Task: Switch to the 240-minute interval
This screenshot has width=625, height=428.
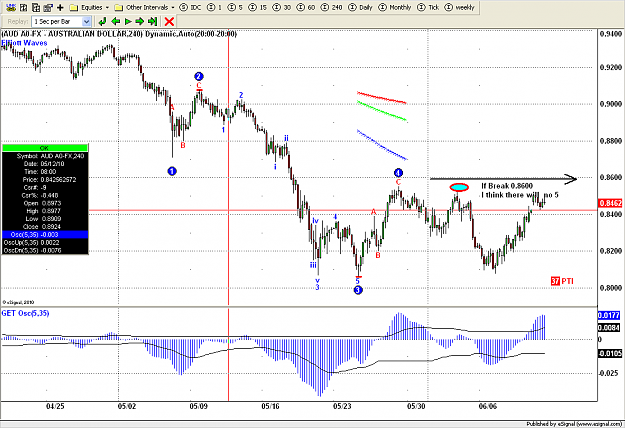Action: [x=332, y=7]
